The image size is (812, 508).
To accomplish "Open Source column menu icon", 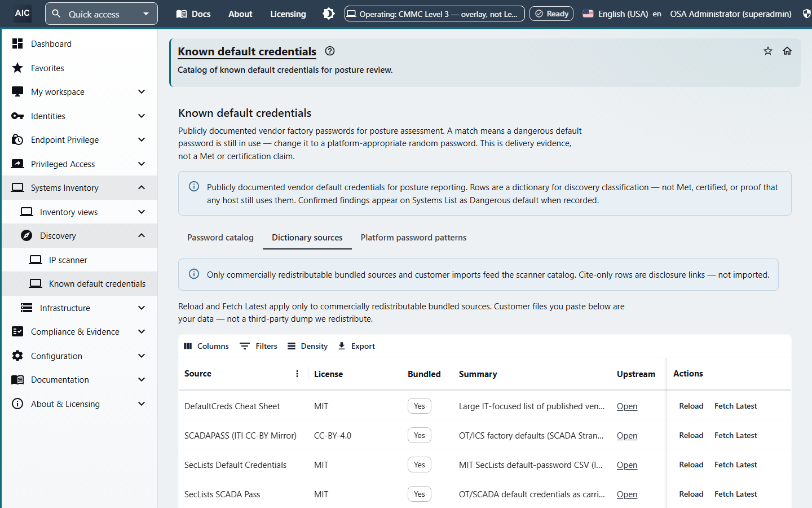I will 297,374.
